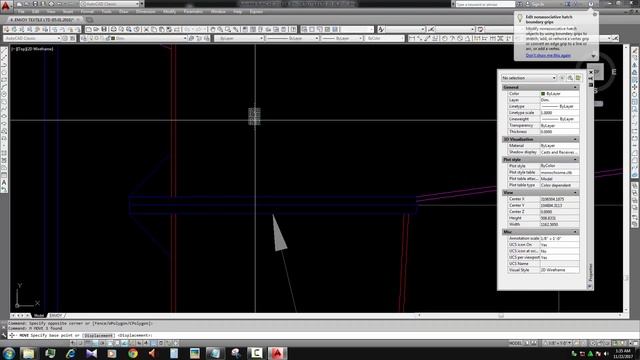
Task: Open Chrome from the Windows taskbar
Action: (133, 353)
